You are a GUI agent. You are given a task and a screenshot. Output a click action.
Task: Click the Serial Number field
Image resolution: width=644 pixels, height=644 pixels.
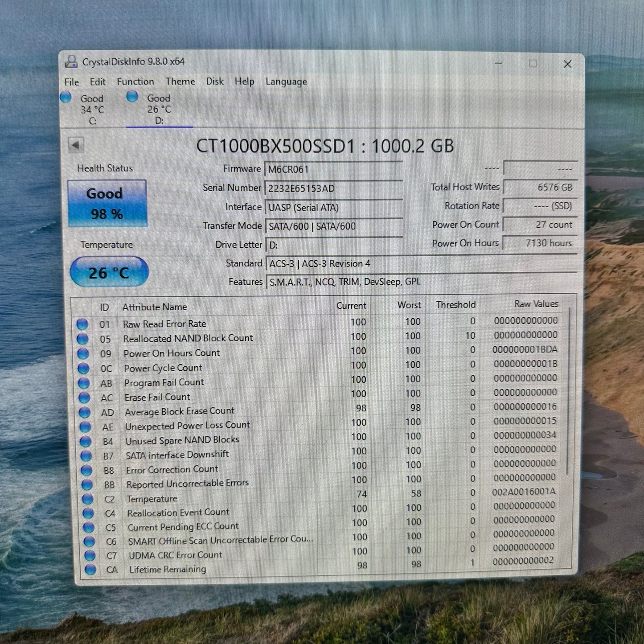[334, 188]
